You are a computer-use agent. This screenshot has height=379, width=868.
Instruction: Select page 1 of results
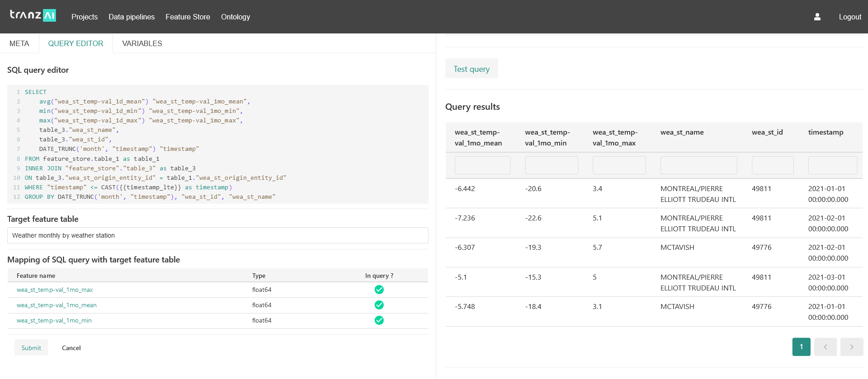click(x=801, y=347)
